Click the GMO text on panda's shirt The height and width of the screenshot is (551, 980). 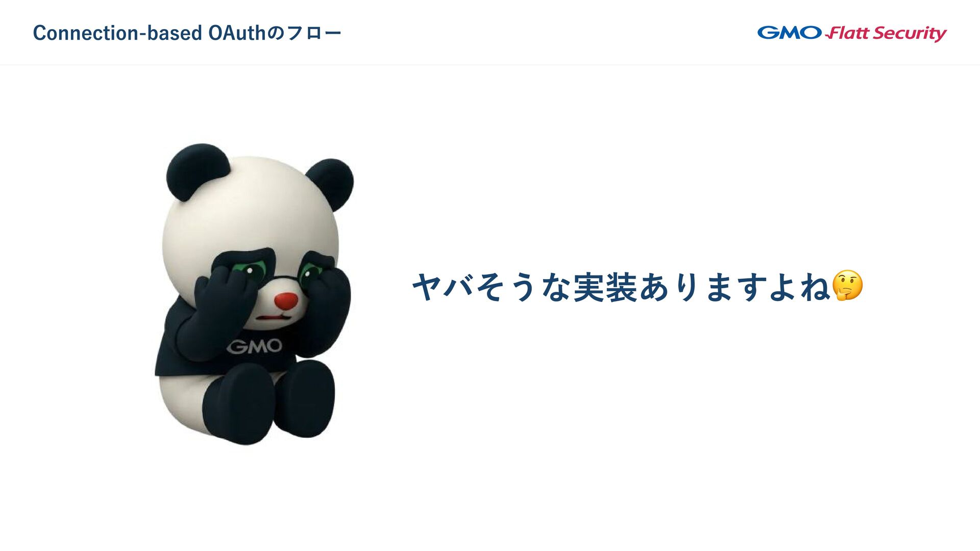click(x=254, y=346)
